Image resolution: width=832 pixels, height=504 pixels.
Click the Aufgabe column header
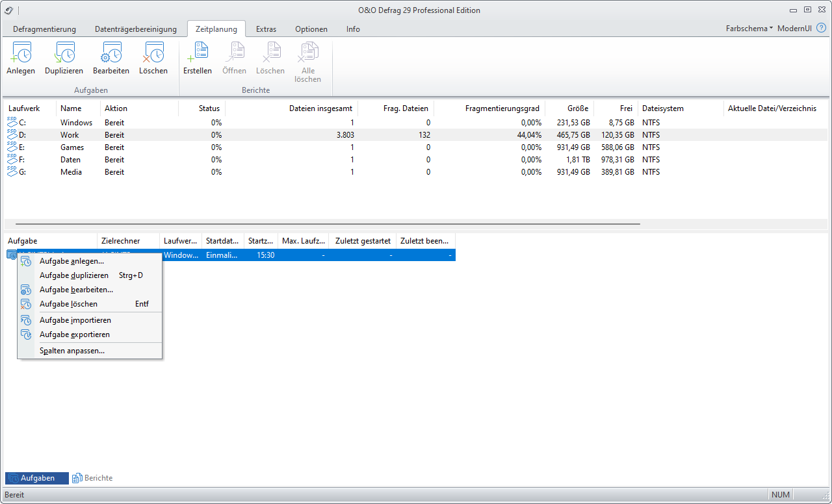tap(51, 241)
